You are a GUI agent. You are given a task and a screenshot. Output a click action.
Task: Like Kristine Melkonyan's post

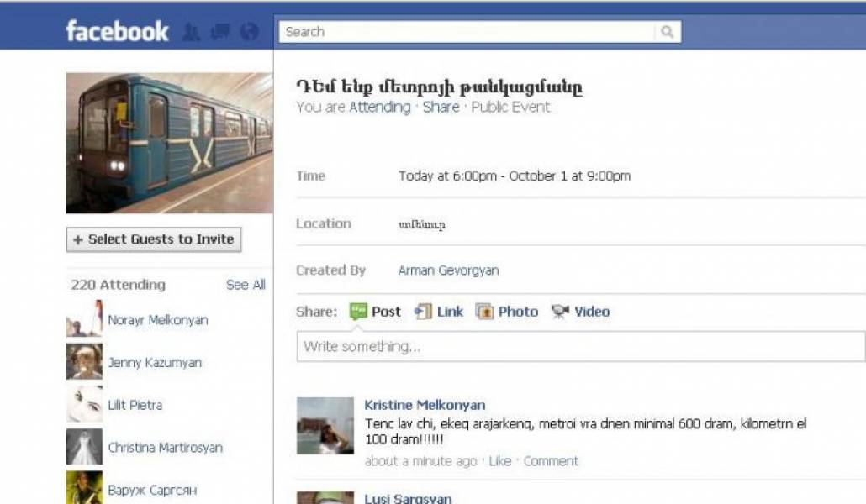[x=499, y=461]
